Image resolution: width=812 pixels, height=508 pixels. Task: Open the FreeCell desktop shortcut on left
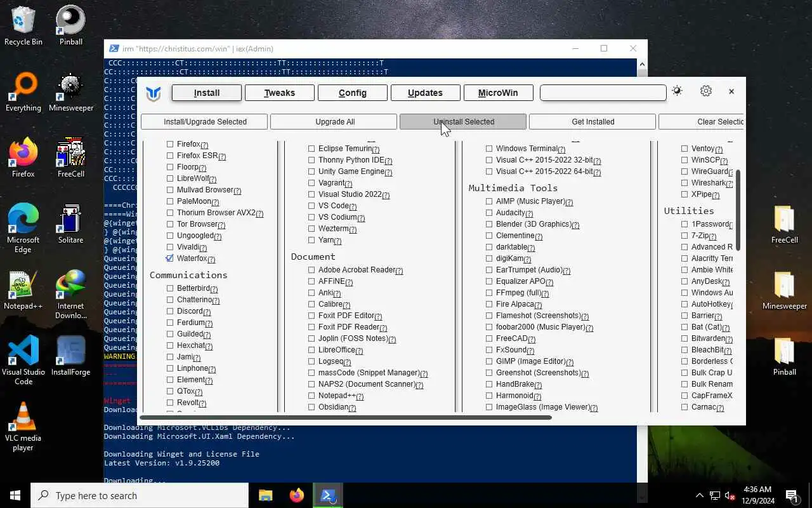point(70,158)
